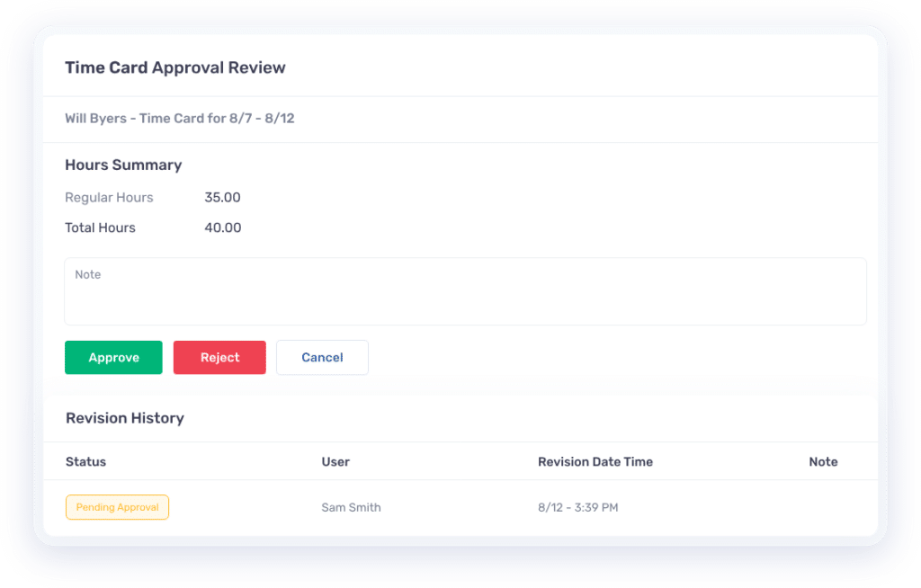Select the 8/12 - 3:39 PM revision time
Viewport: 921px width, 588px height.
(x=578, y=507)
